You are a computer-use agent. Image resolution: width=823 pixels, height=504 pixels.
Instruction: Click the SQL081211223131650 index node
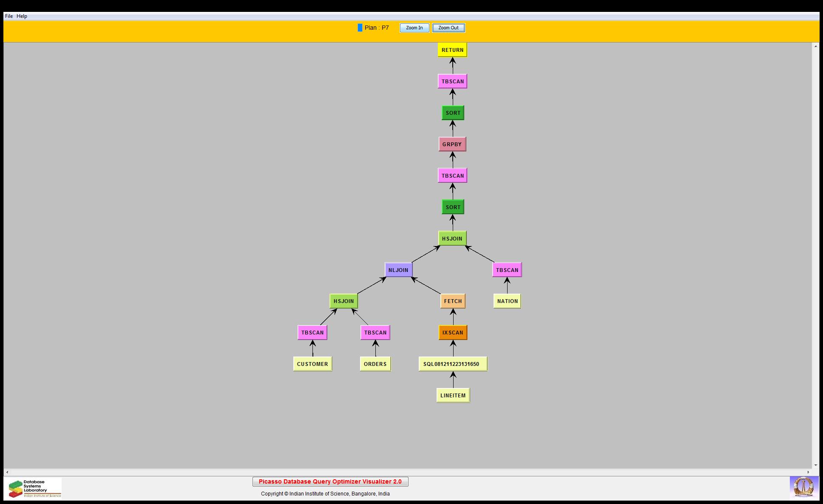pos(452,364)
